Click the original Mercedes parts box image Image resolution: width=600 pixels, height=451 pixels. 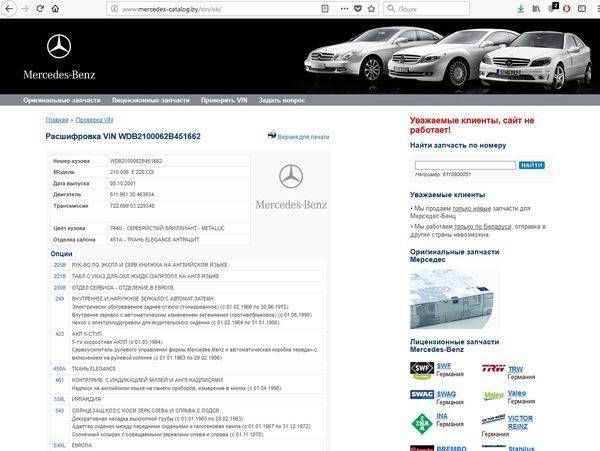point(455,300)
